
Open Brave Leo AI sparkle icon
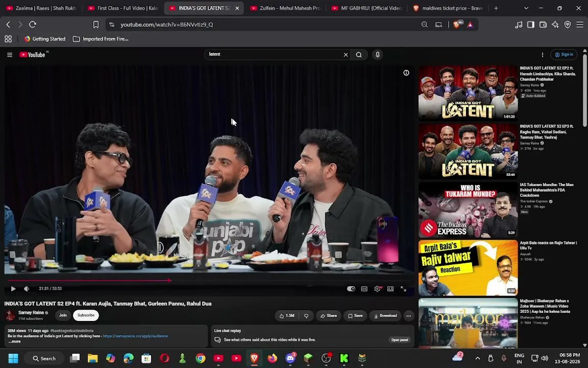[x=555, y=25]
